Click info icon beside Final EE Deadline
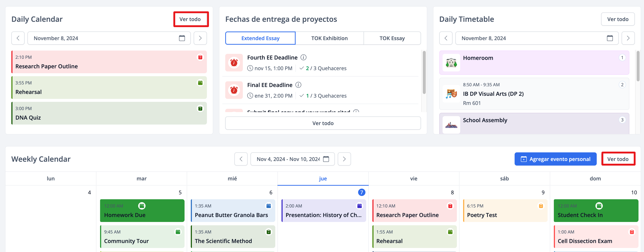The height and width of the screenshot is (252, 644). (298, 85)
